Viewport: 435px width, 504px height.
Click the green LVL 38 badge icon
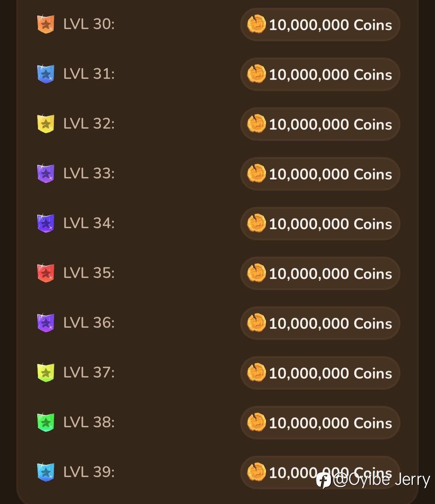click(x=46, y=422)
